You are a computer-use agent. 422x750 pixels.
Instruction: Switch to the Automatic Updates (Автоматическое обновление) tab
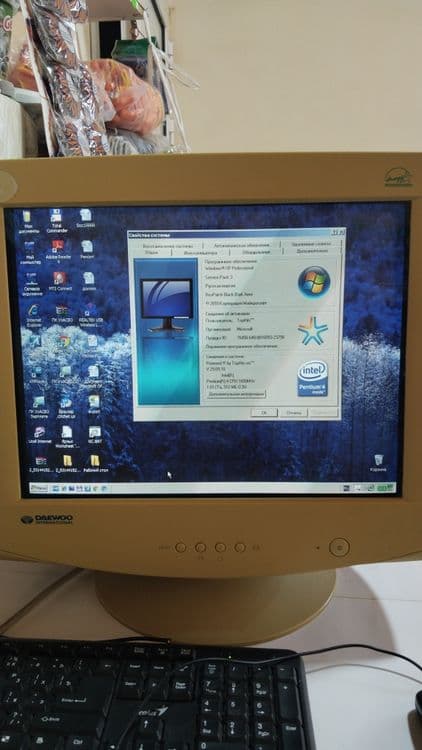(x=241, y=244)
